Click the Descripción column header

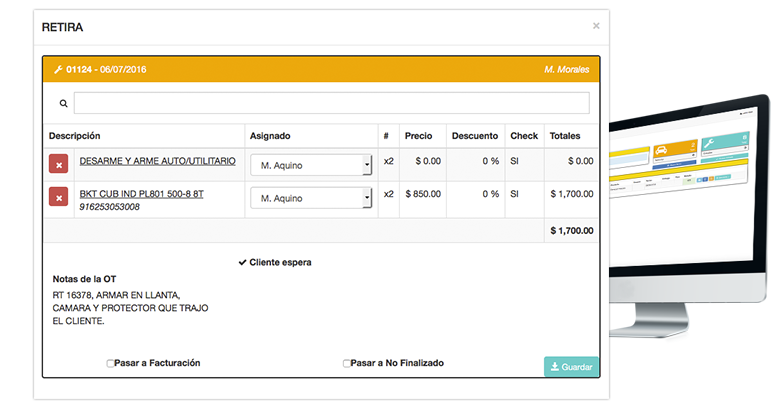[75, 135]
